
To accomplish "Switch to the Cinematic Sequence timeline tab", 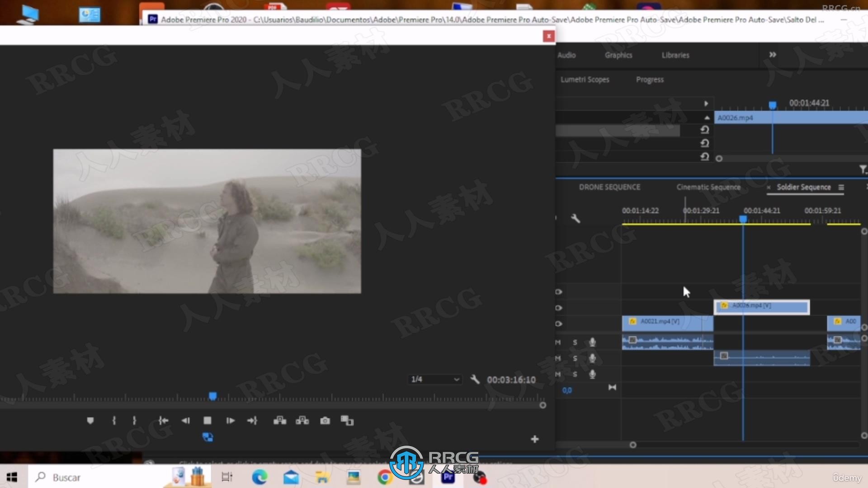I will [708, 187].
